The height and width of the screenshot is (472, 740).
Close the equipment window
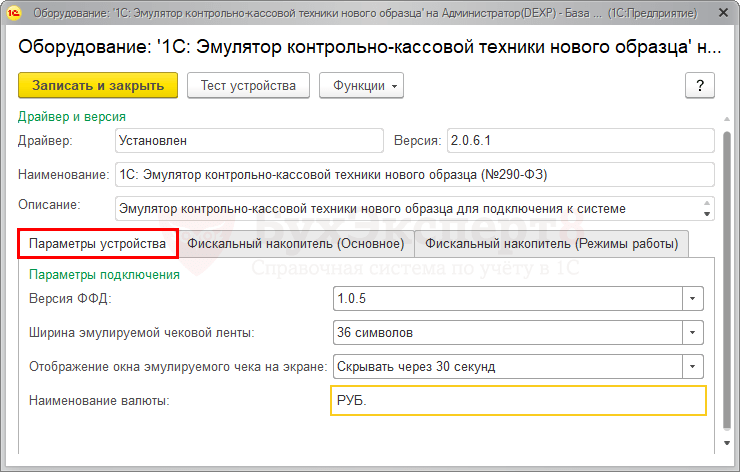[x=723, y=13]
